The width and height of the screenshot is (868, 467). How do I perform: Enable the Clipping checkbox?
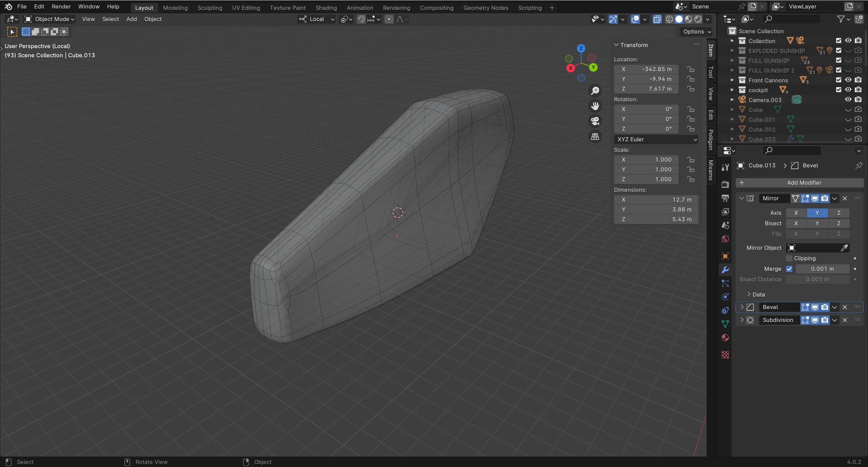click(x=789, y=258)
